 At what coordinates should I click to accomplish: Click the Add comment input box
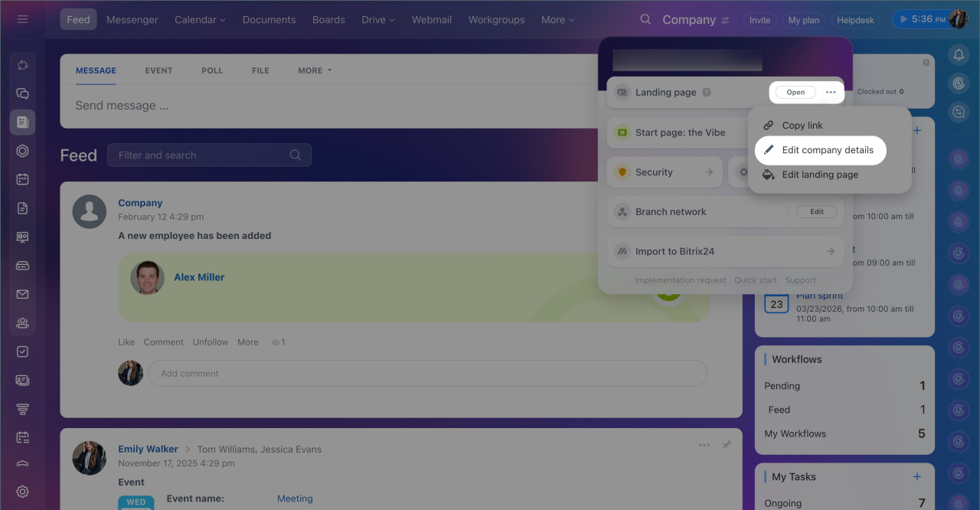tap(427, 374)
